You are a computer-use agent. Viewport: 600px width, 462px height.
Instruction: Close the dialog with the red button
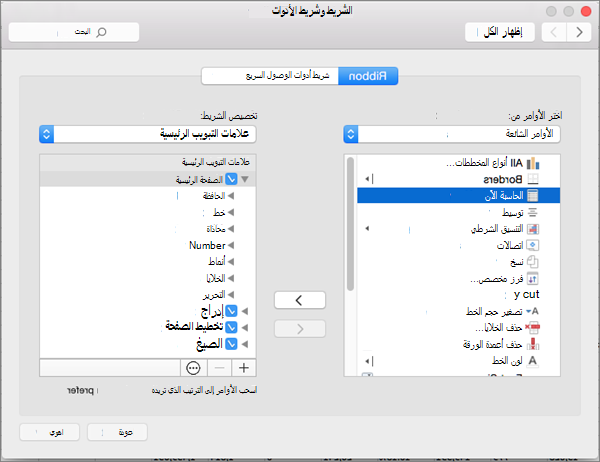586,11
